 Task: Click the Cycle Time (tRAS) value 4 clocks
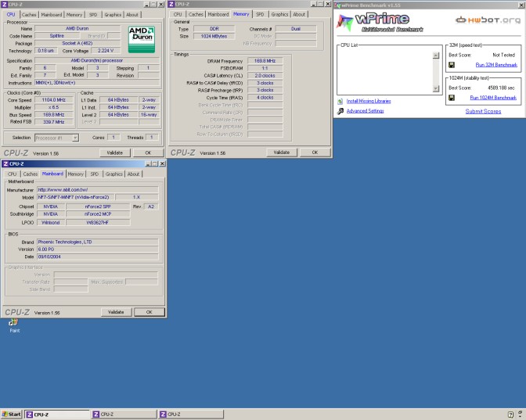pos(265,98)
